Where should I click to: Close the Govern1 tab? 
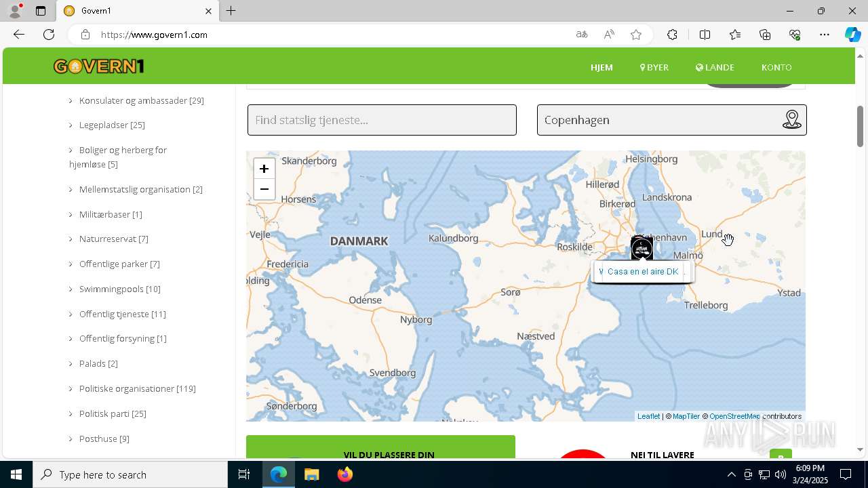(208, 11)
